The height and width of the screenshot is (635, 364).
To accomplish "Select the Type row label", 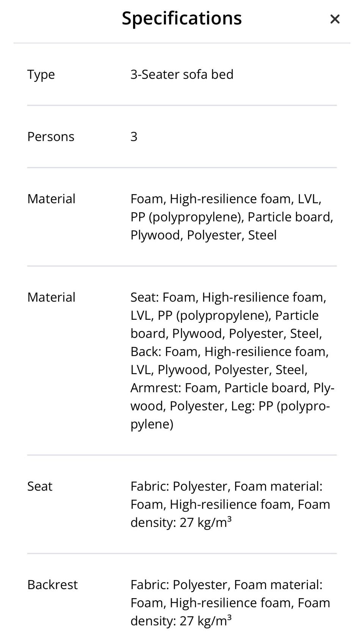I will 41,75.
